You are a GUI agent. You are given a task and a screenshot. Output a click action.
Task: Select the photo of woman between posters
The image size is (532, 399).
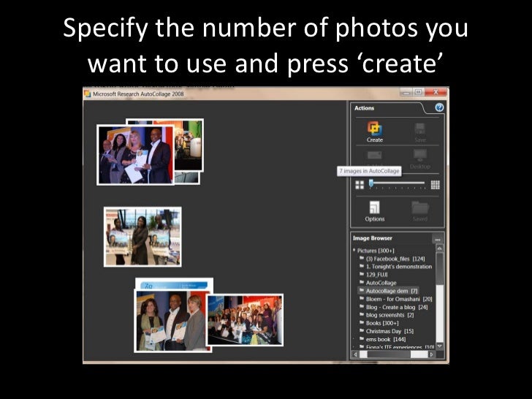coord(142,237)
